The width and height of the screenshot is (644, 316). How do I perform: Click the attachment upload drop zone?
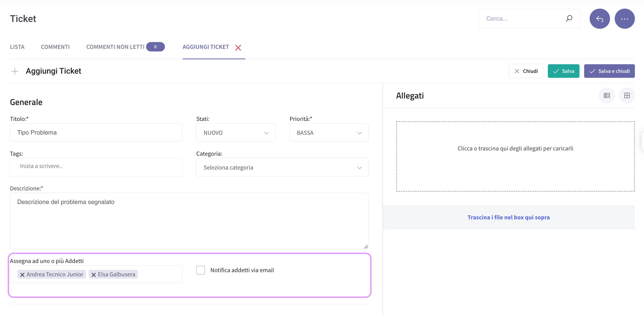(515, 156)
